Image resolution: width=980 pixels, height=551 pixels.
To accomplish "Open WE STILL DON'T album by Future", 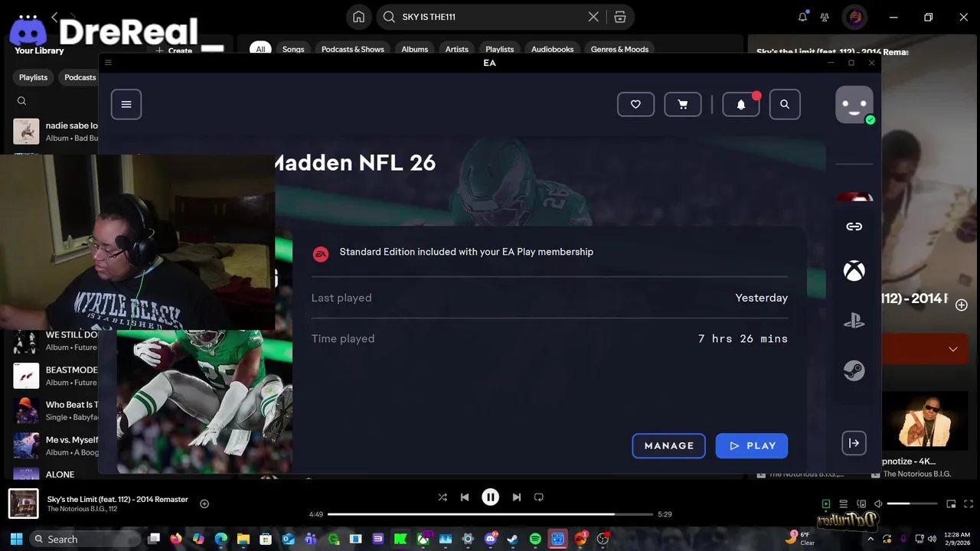I will point(55,341).
